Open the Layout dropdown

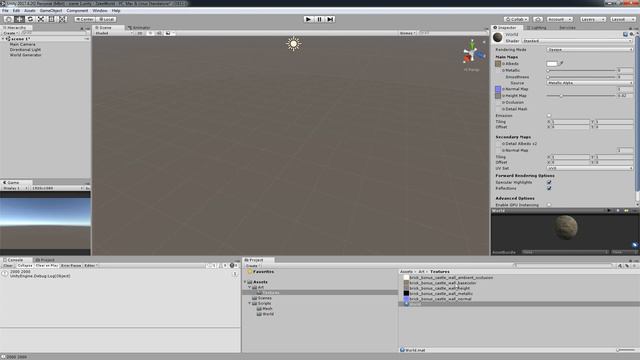tap(622, 19)
